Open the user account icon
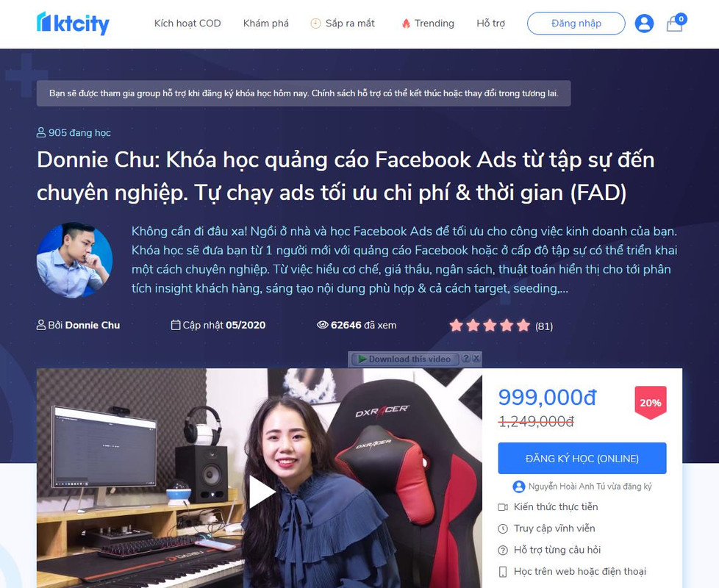719x588 pixels. (644, 23)
